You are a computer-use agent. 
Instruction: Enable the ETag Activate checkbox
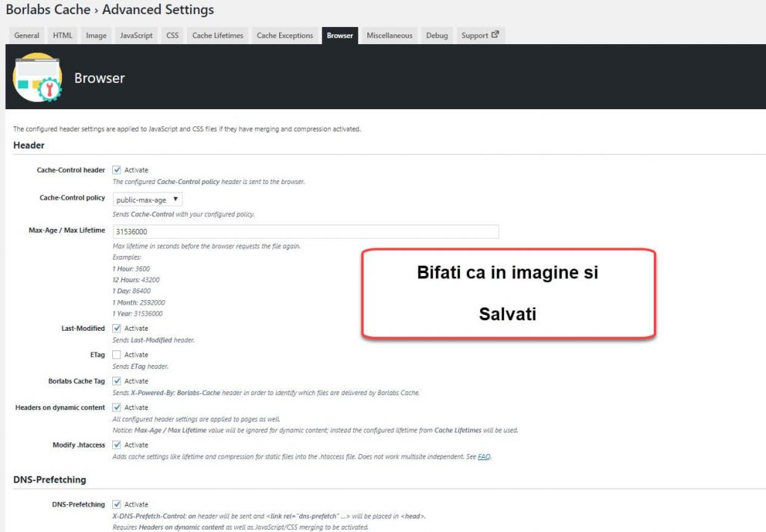(117, 355)
